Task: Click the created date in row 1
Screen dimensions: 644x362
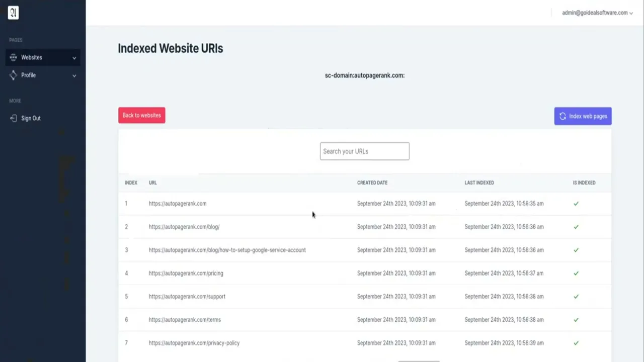Action: click(x=396, y=204)
